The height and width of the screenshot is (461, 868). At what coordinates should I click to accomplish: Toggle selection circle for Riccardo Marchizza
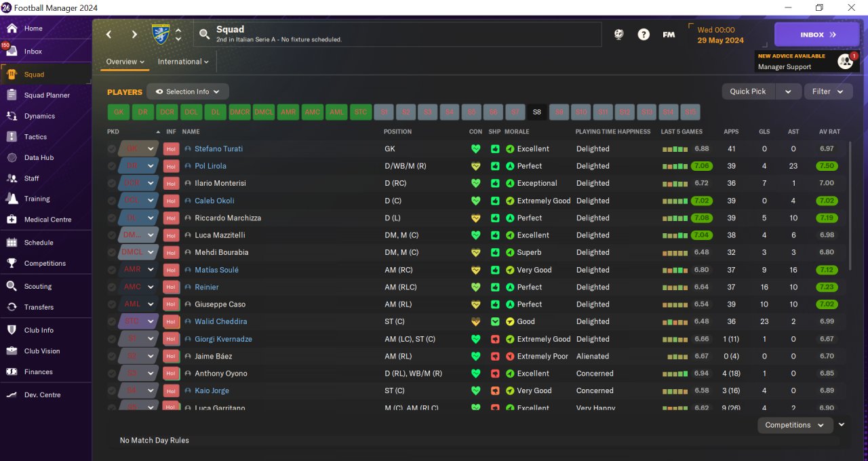[111, 218]
